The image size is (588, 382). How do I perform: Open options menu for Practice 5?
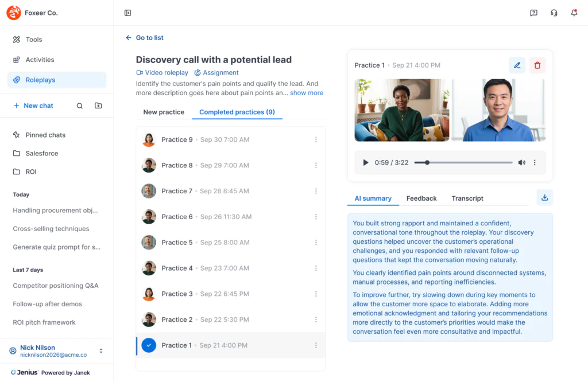[x=316, y=242]
